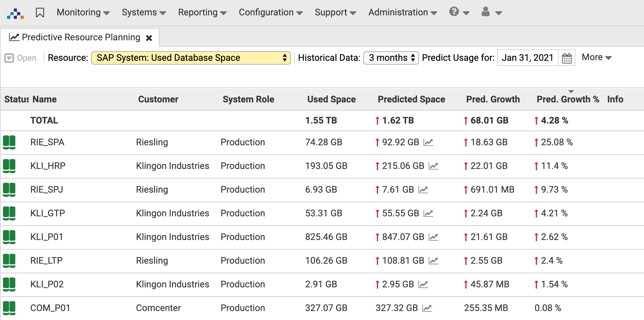Open COM_P01 predicted space chart icon

(426, 308)
